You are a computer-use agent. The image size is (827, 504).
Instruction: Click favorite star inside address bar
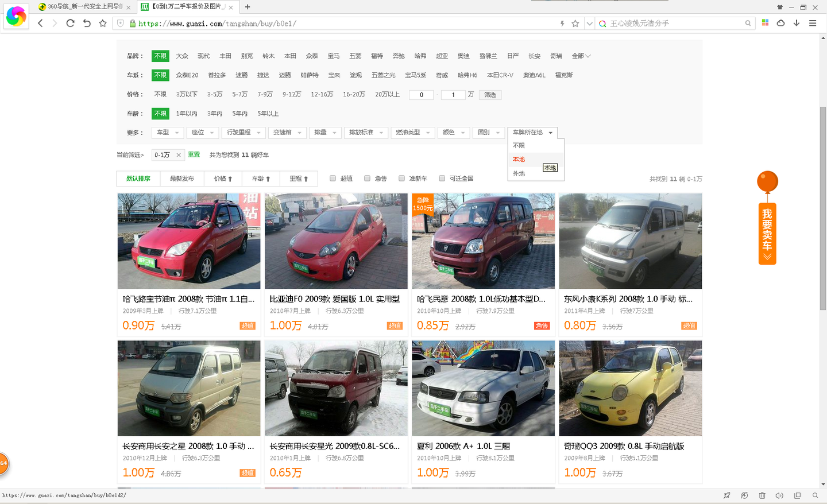pos(575,24)
